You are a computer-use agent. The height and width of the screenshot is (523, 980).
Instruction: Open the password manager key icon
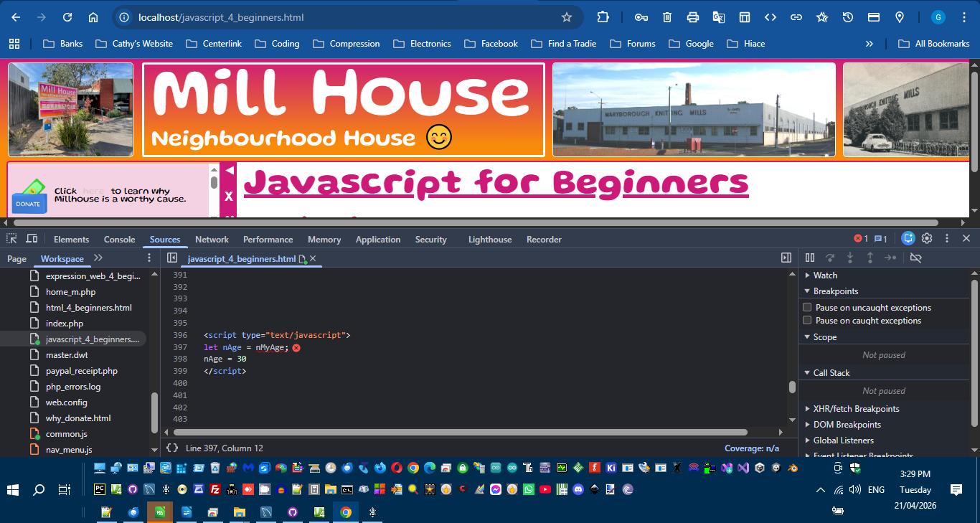point(641,17)
